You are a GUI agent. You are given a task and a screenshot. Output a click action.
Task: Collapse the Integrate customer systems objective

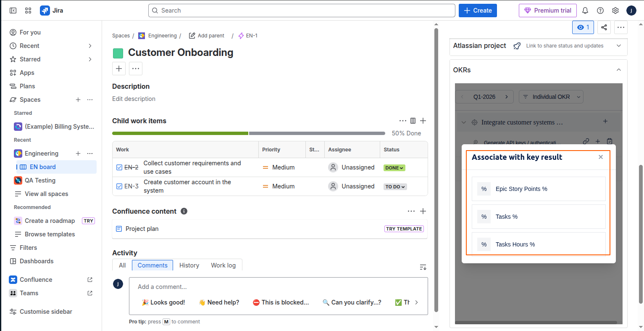tap(464, 122)
